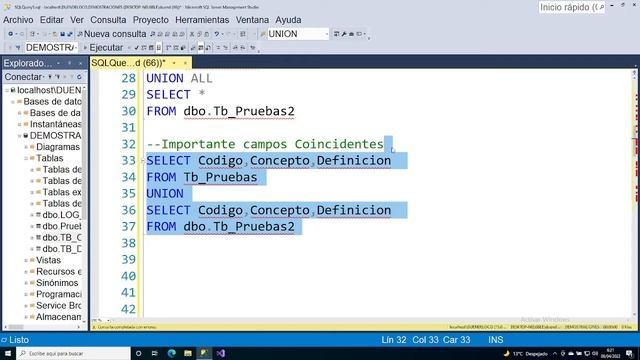
Task: Collapse the Tablas folder node
Action: (x=26, y=158)
